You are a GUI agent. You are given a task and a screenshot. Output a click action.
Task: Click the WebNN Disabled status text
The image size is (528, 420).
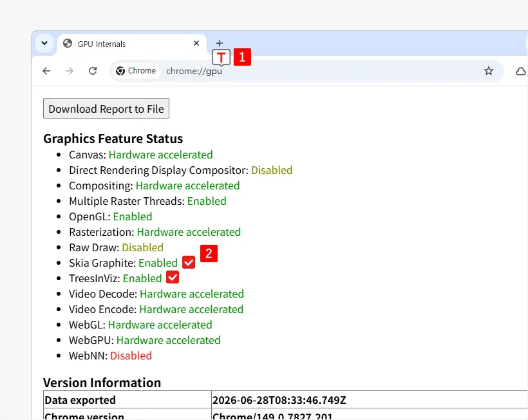[x=131, y=356]
